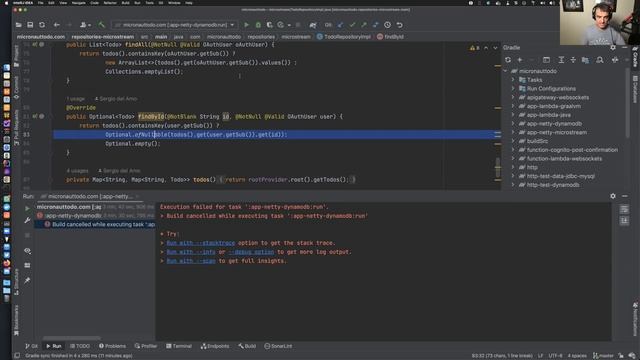This screenshot has width=640, height=360.
Task: Click master branch in the status bar
Action: (603, 356)
